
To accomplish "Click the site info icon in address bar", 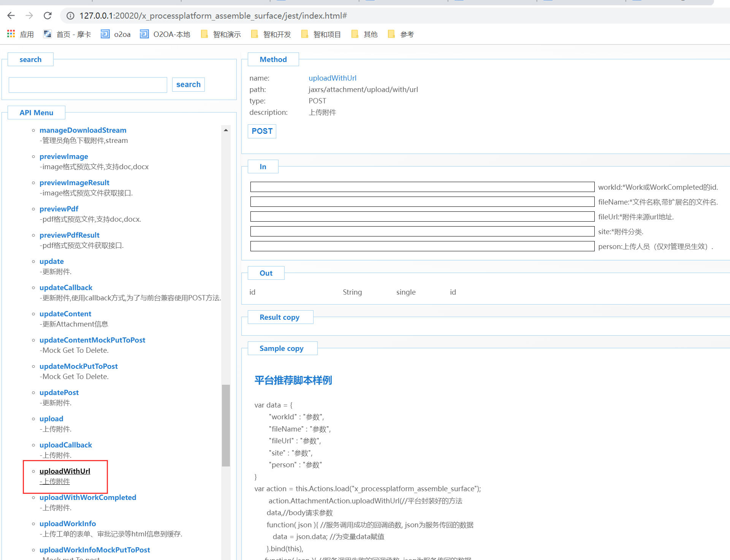I will pos(70,16).
